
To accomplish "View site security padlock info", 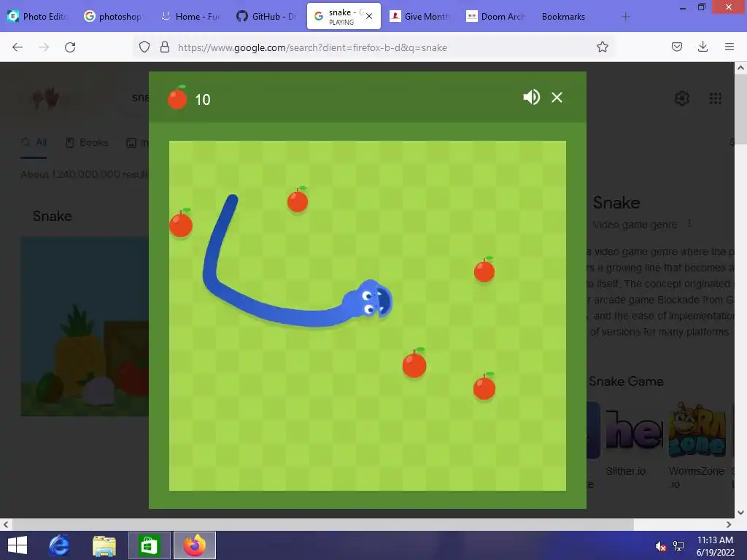I will pyautogui.click(x=165, y=47).
